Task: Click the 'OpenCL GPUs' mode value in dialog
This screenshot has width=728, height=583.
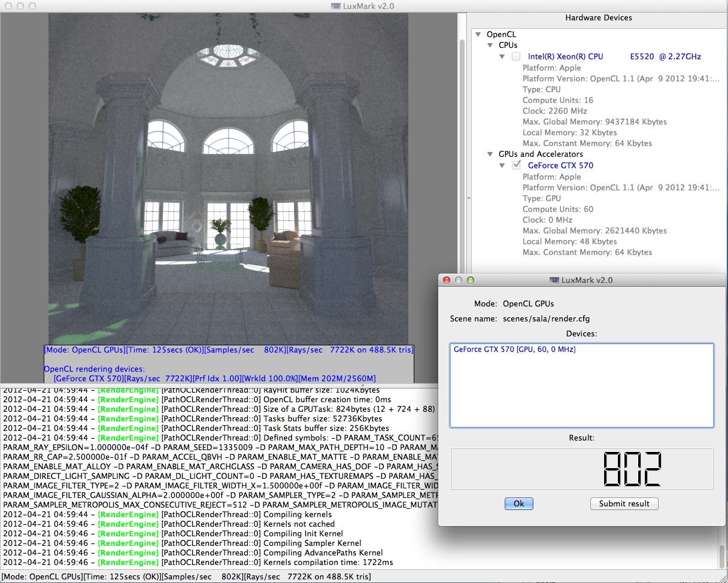Action: 528,303
